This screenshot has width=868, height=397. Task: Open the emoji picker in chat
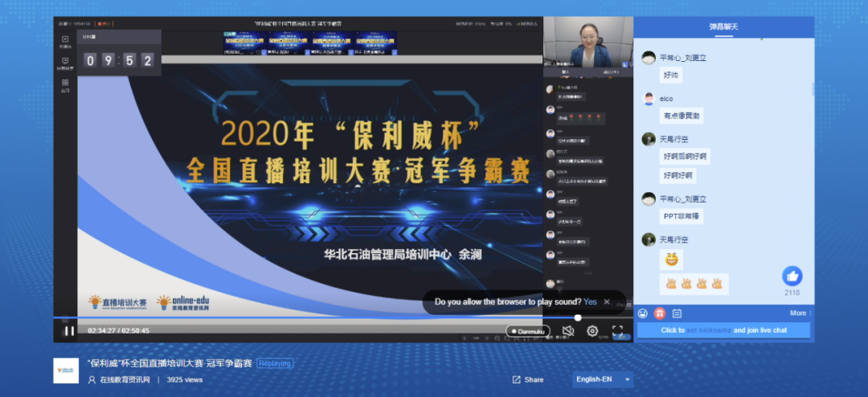pyautogui.click(x=643, y=313)
